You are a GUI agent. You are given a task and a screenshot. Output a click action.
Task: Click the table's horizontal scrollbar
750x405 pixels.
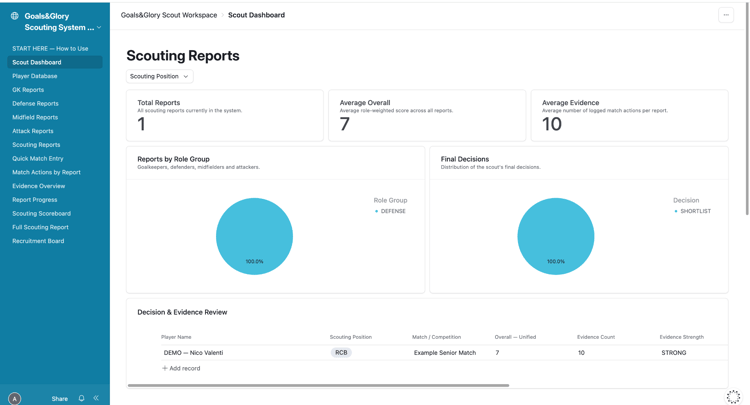coord(319,385)
